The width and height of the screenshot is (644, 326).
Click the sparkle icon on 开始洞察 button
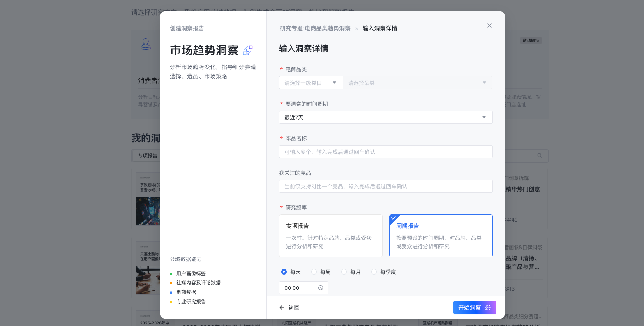[488, 308]
